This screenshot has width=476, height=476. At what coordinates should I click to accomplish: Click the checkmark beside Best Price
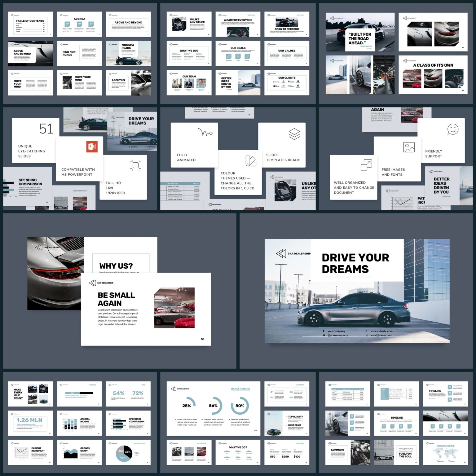(287, 425)
